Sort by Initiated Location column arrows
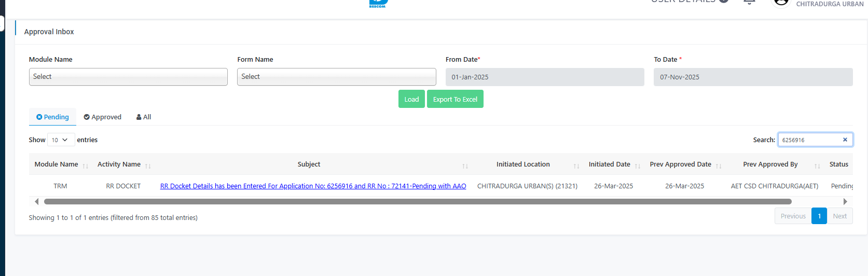The image size is (868, 276). pos(576,166)
